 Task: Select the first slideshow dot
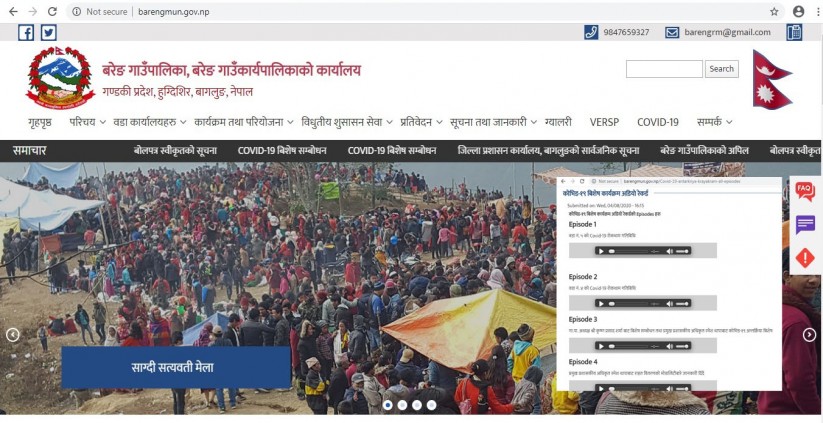[388, 405]
